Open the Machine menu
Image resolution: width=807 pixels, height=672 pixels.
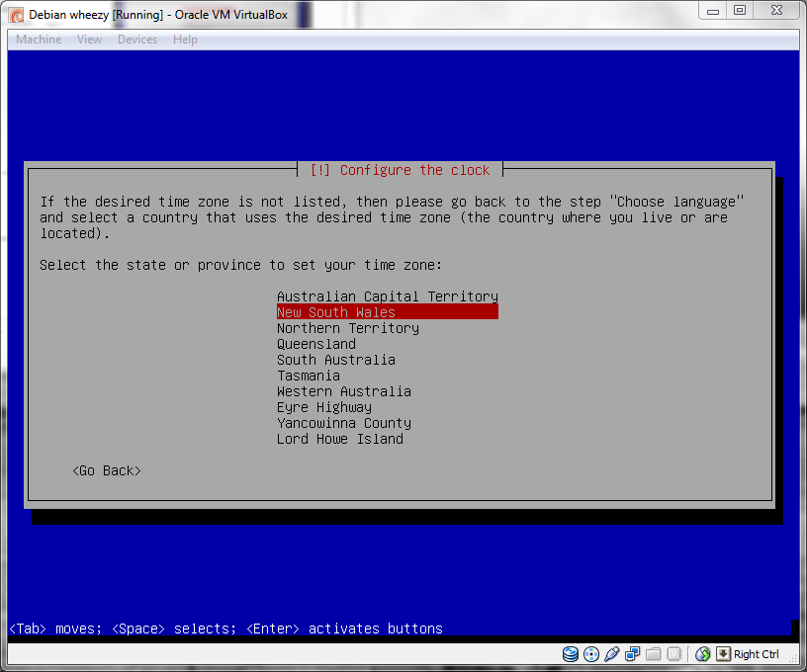point(39,40)
